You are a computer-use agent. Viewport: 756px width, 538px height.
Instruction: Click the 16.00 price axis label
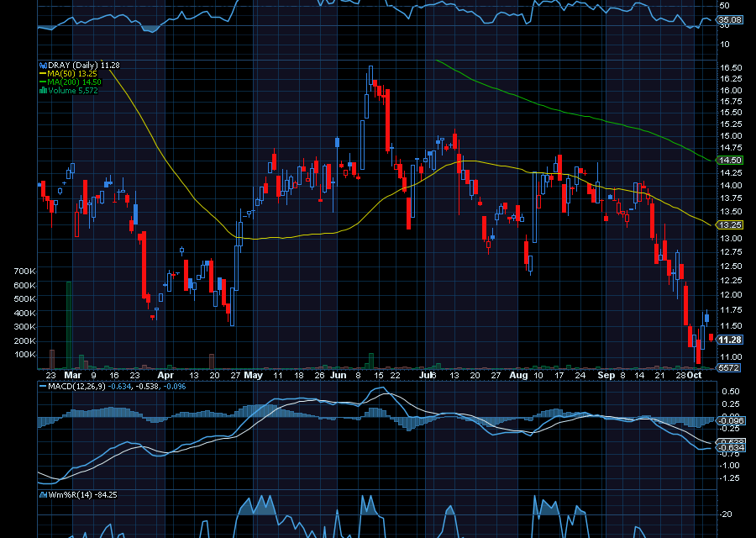click(x=731, y=90)
